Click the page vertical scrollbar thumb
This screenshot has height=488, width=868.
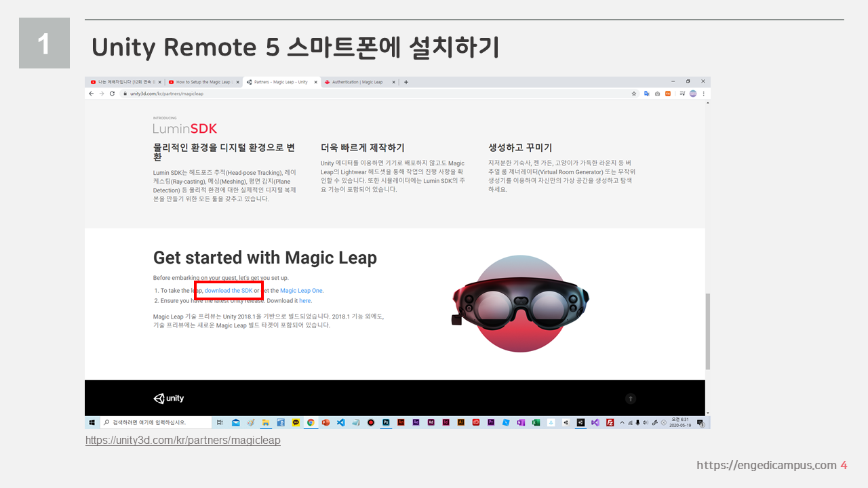[x=708, y=331]
